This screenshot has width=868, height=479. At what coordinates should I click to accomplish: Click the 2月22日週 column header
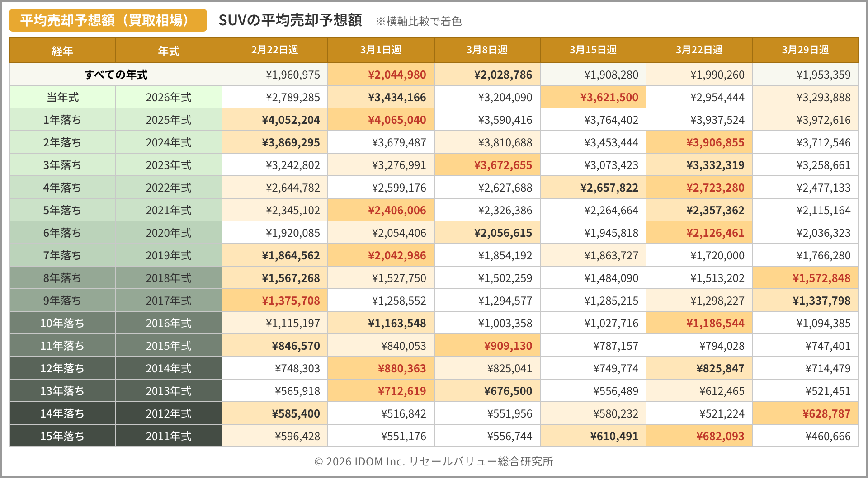pos(274,50)
